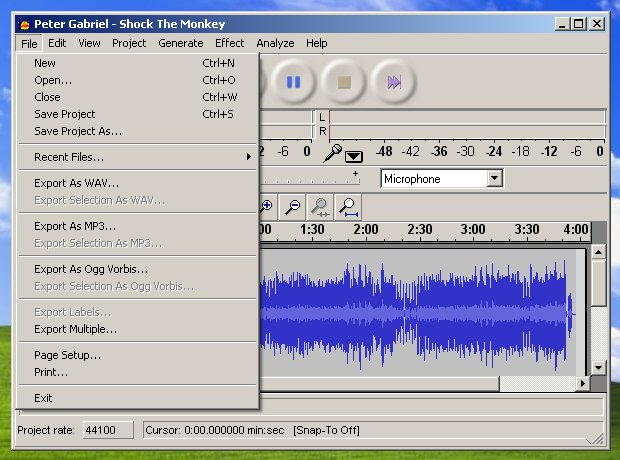Close the Audacity window
Screen dimensions: 620x460
(597, 24)
